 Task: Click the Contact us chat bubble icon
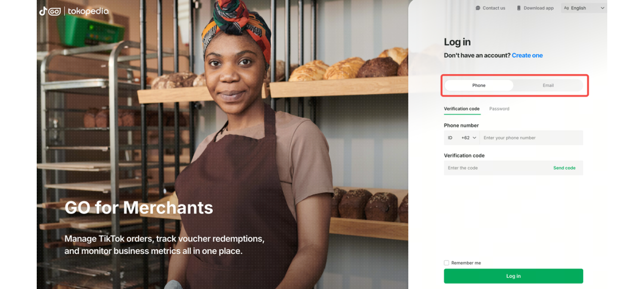(x=478, y=8)
